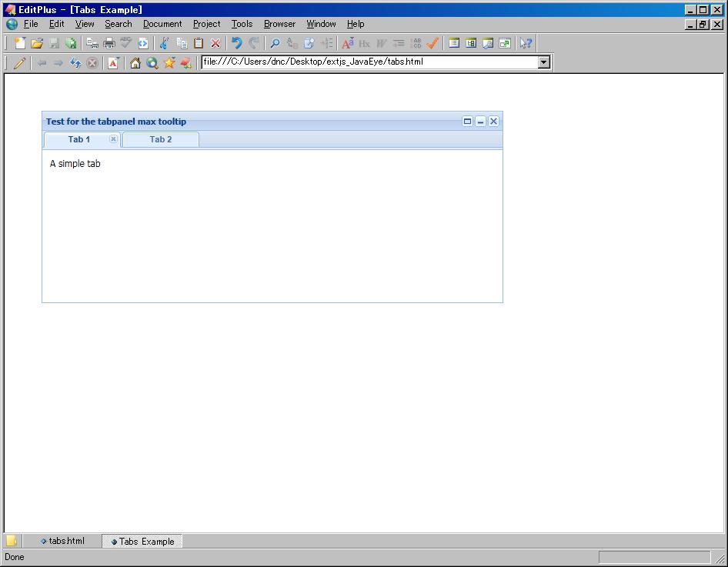
Task: Click the Find magnifier icon
Action: coord(275,43)
